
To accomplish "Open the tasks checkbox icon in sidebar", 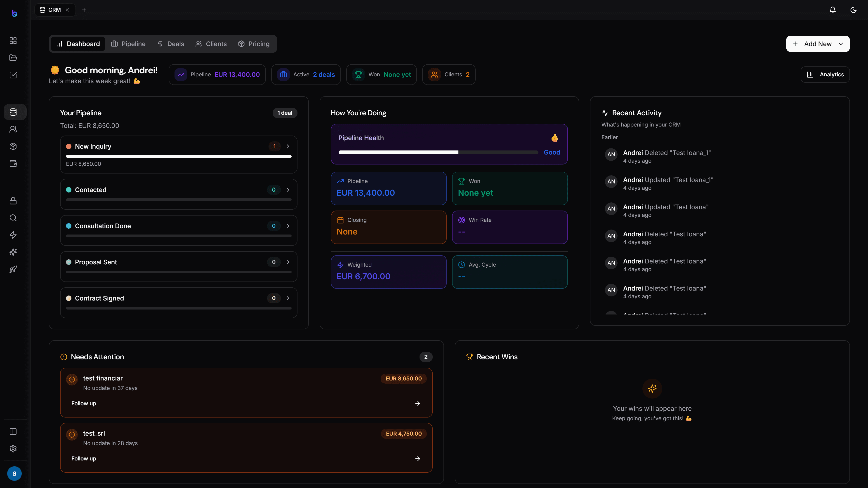I will tap(13, 75).
